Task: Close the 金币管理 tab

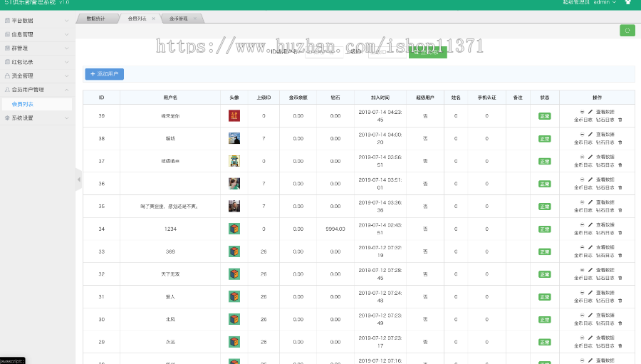Action: pos(194,19)
